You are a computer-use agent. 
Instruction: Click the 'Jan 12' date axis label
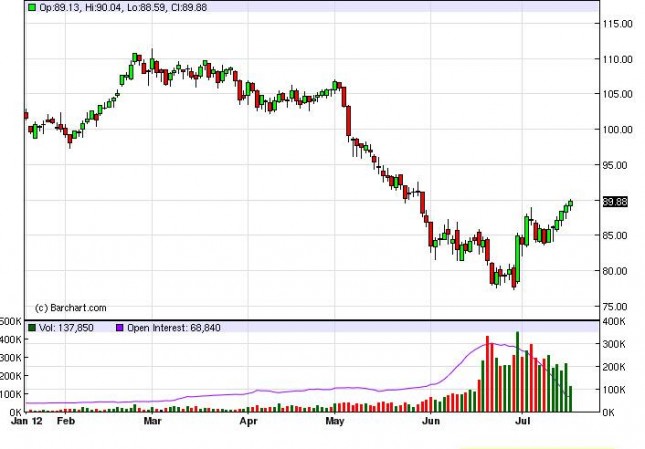click(27, 421)
